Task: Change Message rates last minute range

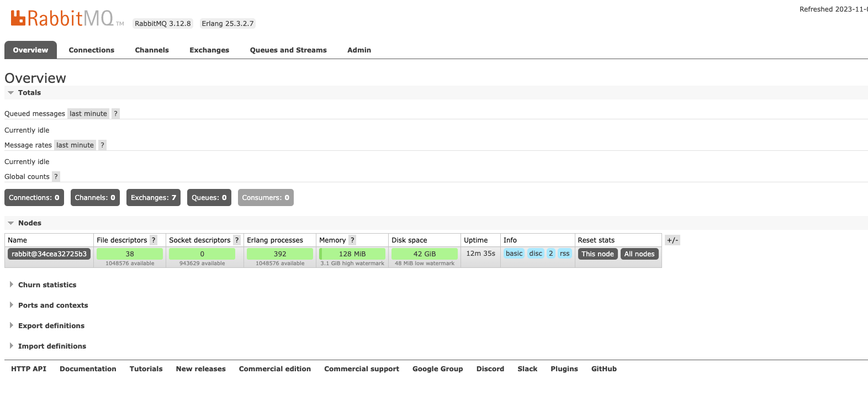Action: coord(75,145)
